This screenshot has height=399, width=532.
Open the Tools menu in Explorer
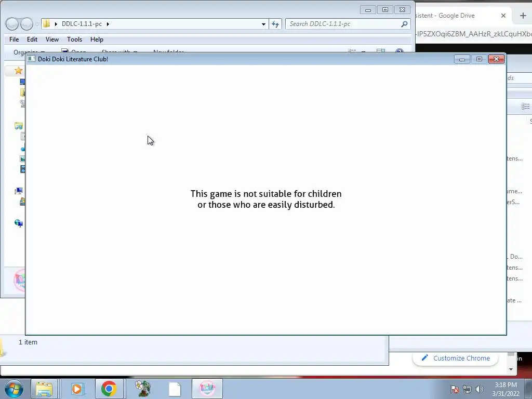[x=74, y=39]
